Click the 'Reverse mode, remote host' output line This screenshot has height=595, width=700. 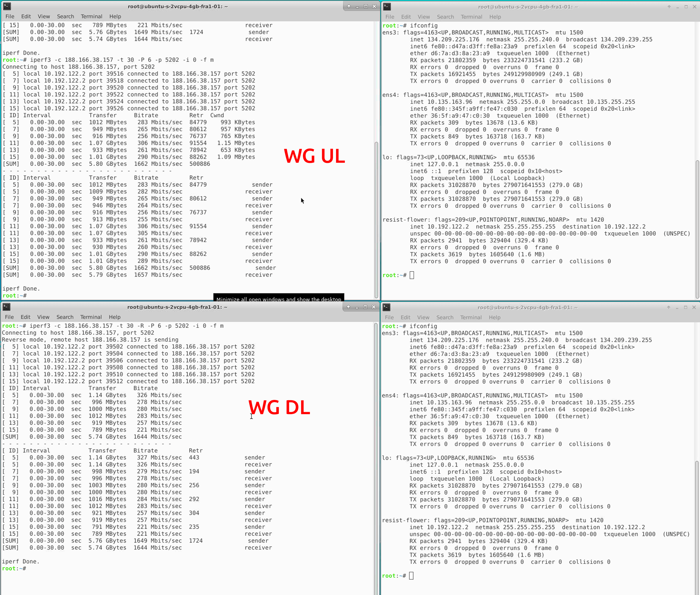pyautogui.click(x=90, y=340)
